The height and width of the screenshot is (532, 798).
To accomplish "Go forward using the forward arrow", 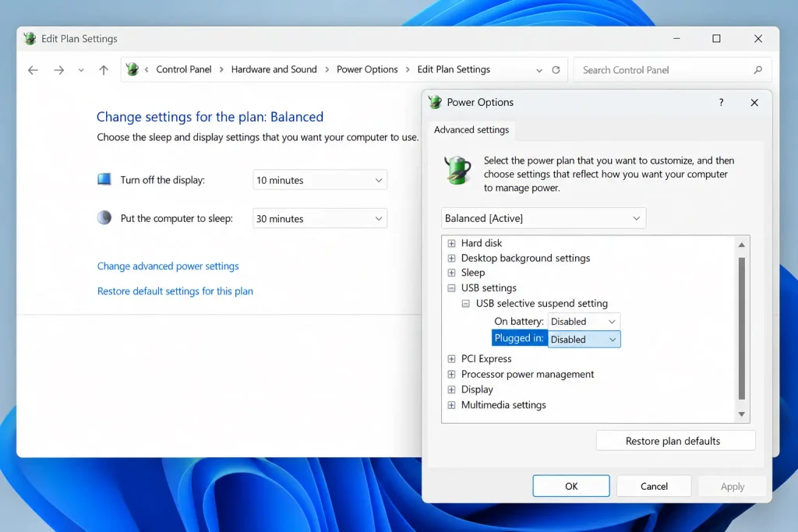I will point(59,70).
